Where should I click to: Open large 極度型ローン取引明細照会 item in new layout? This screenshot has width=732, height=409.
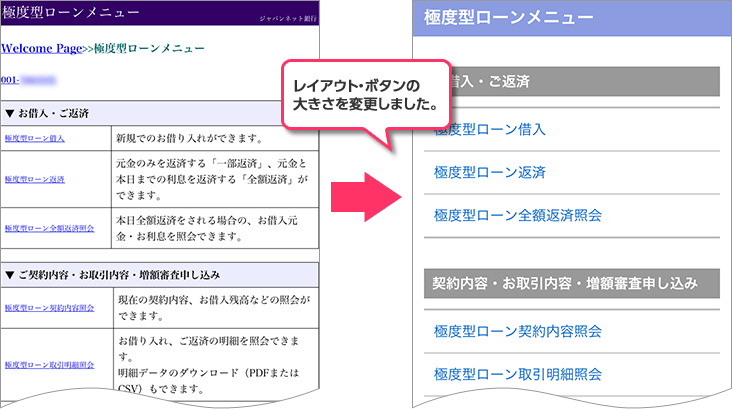point(518,374)
